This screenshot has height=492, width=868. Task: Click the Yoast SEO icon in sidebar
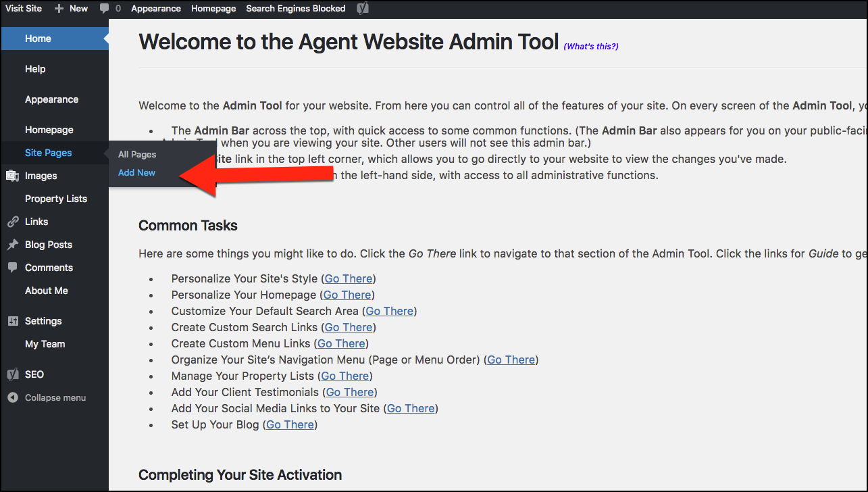(12, 374)
